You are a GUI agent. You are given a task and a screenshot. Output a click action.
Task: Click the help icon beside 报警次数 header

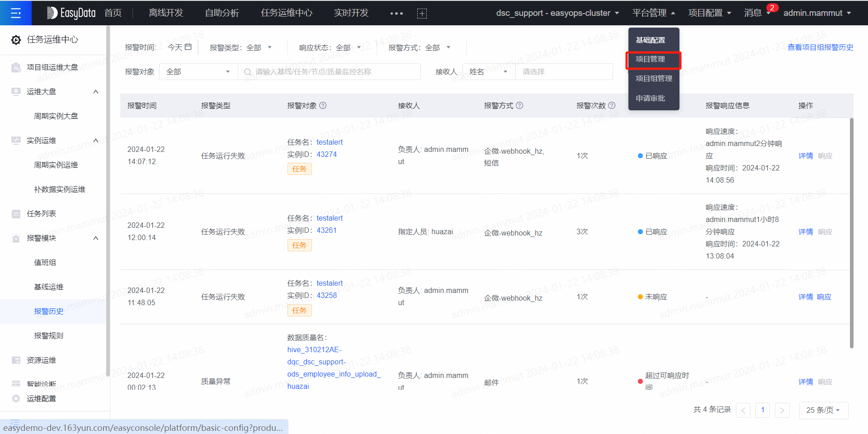[612, 105]
